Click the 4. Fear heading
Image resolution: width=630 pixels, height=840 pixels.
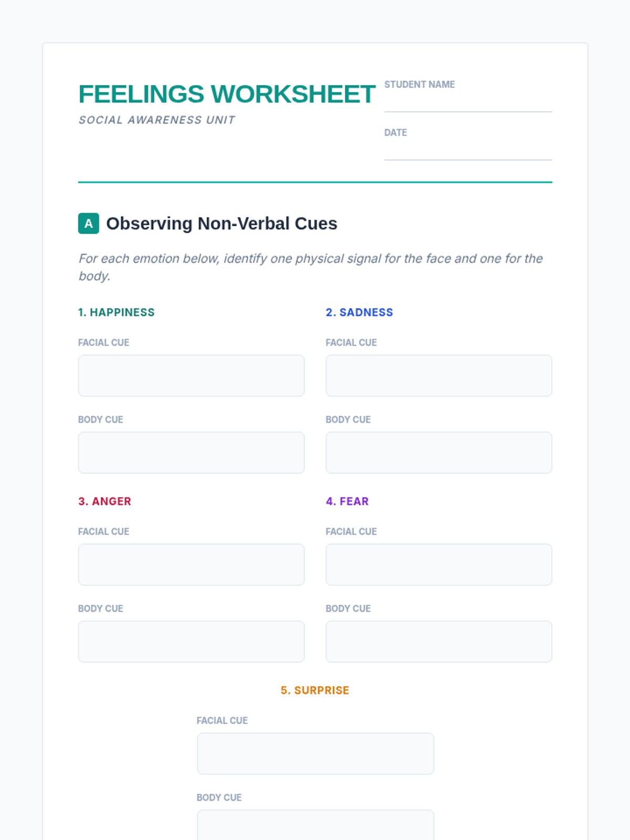348,501
